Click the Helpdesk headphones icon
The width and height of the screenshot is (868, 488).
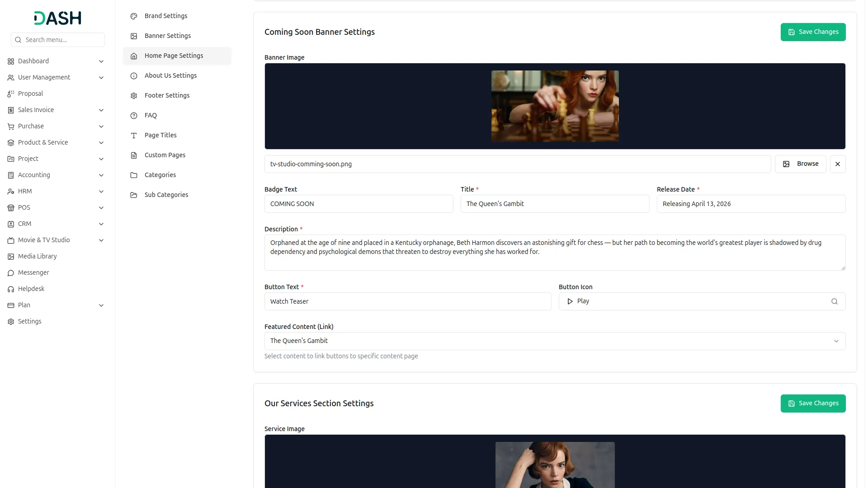pos(10,289)
